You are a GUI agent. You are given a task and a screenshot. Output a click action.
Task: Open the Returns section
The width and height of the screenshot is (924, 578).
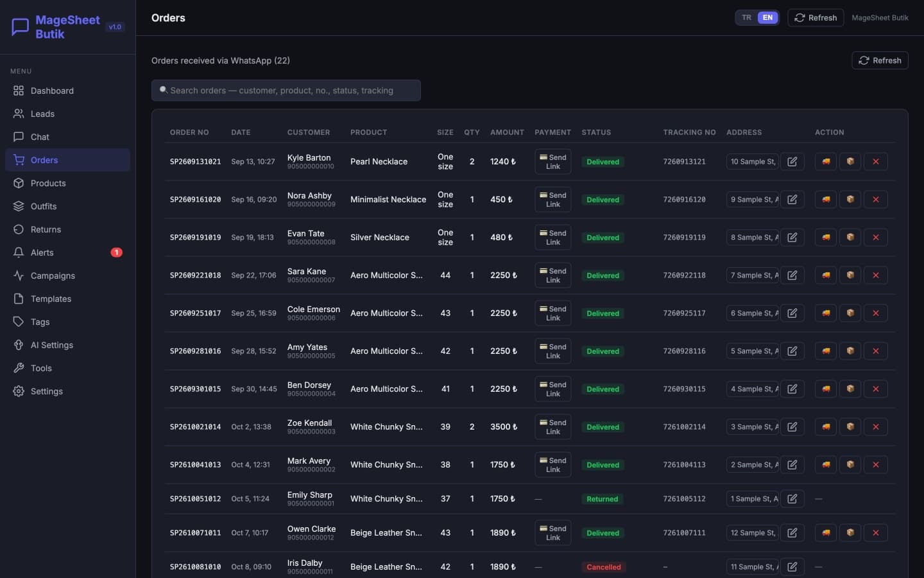tap(67, 229)
